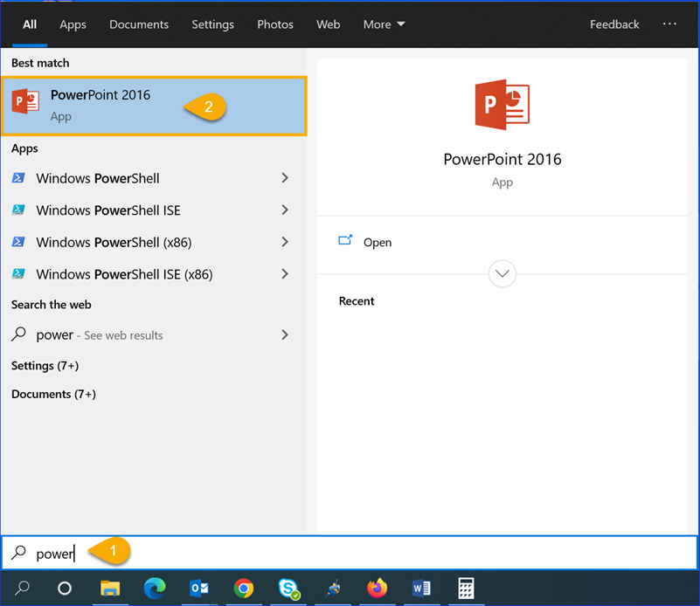Click the small PowerPoint icon in Best match

[25, 101]
